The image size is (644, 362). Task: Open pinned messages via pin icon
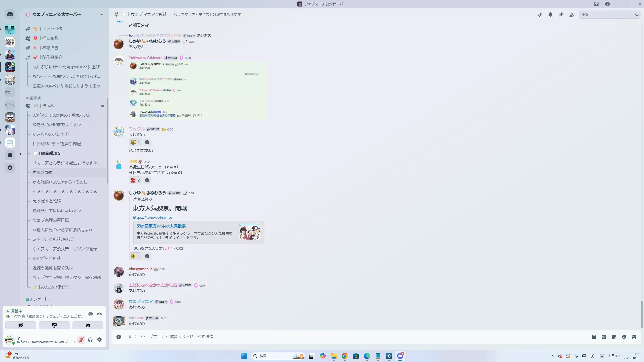tap(561, 15)
